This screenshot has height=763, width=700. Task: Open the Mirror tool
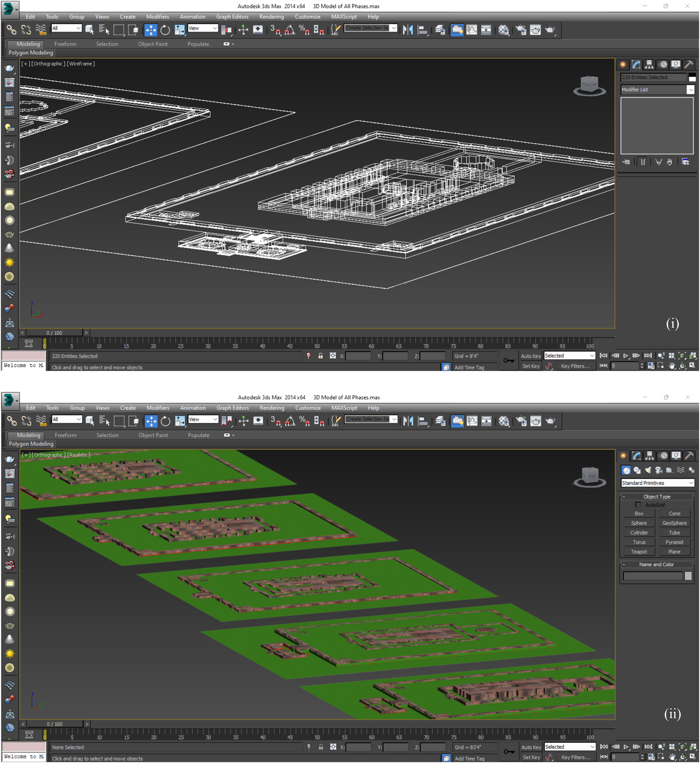[x=408, y=29]
